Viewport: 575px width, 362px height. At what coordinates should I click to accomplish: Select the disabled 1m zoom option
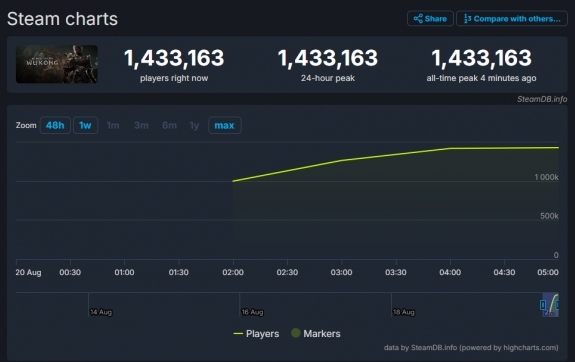[x=113, y=125]
